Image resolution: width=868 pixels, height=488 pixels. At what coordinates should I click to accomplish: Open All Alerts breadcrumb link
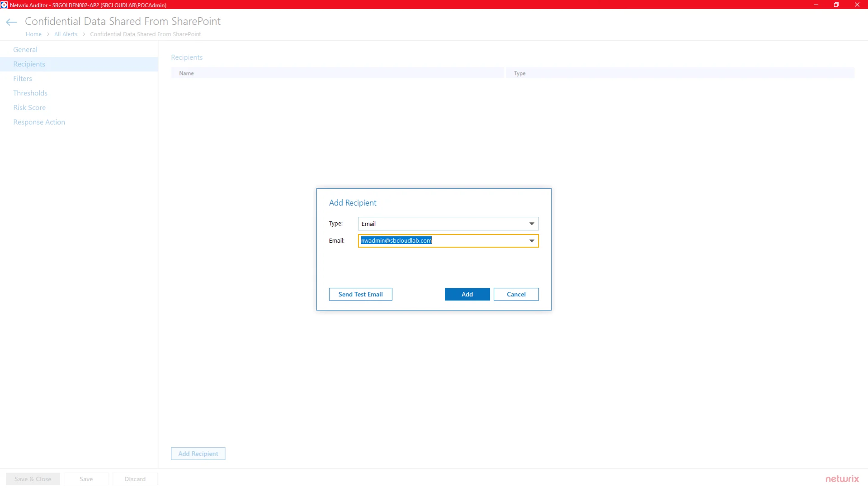point(66,34)
